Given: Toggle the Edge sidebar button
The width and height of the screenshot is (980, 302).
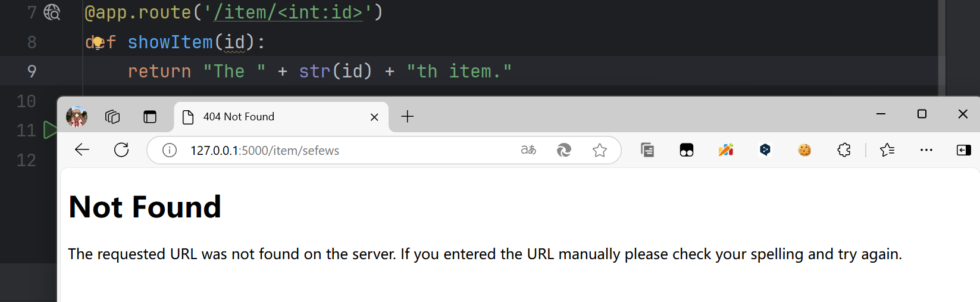Looking at the screenshot, I should pyautogui.click(x=964, y=150).
